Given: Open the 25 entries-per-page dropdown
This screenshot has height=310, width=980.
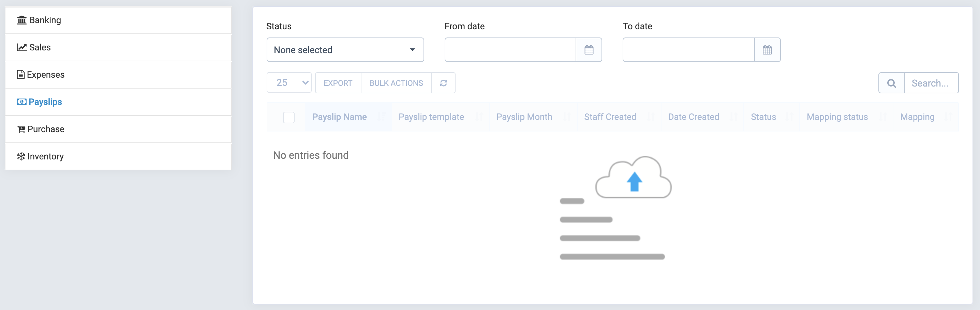Looking at the screenshot, I should [x=289, y=83].
